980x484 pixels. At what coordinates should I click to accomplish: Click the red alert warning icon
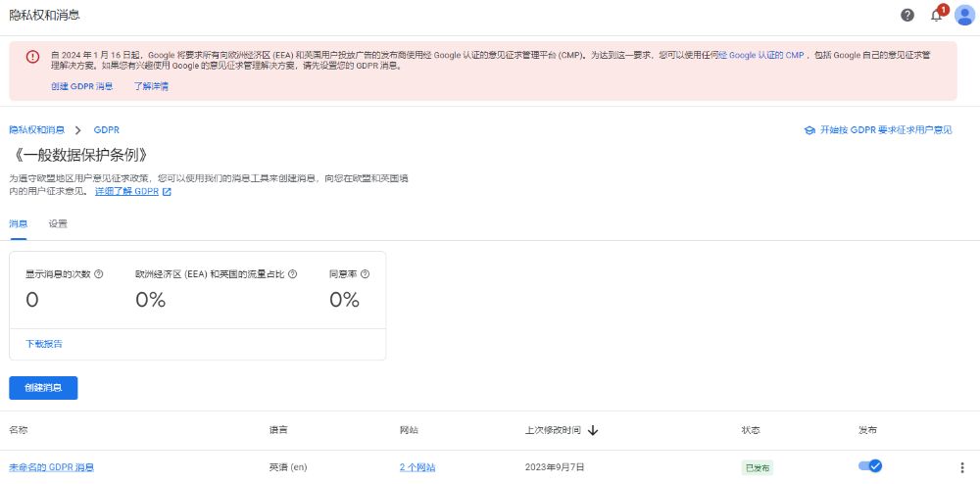tap(32, 56)
